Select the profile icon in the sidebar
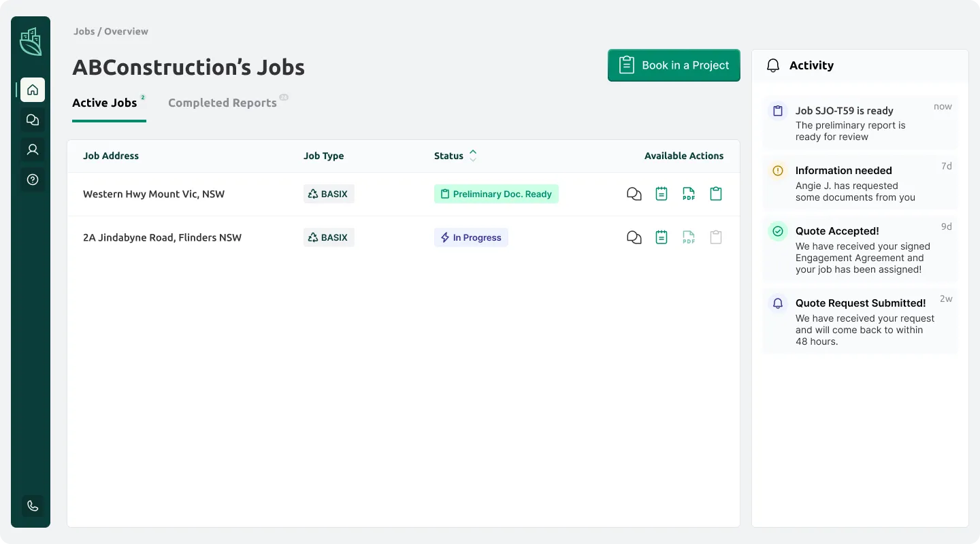Image resolution: width=980 pixels, height=544 pixels. click(32, 149)
